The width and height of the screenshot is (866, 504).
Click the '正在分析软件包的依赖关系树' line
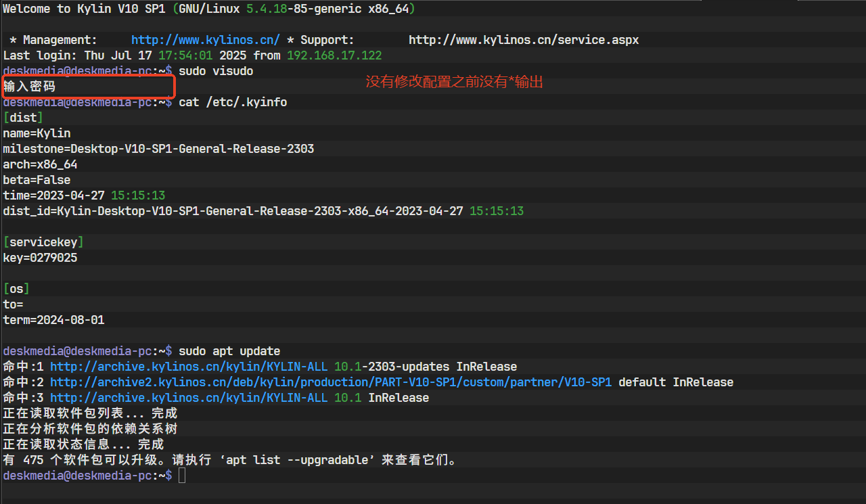pos(90,429)
